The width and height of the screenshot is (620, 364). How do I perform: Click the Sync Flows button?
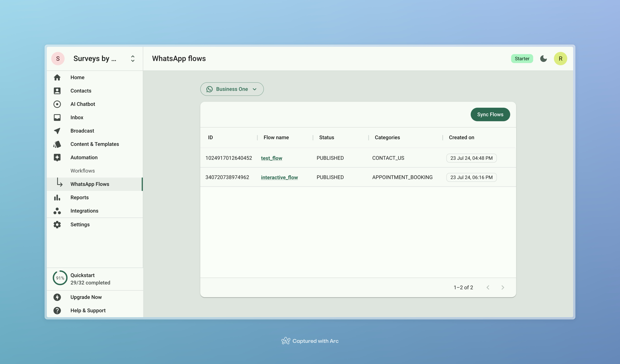pos(490,115)
